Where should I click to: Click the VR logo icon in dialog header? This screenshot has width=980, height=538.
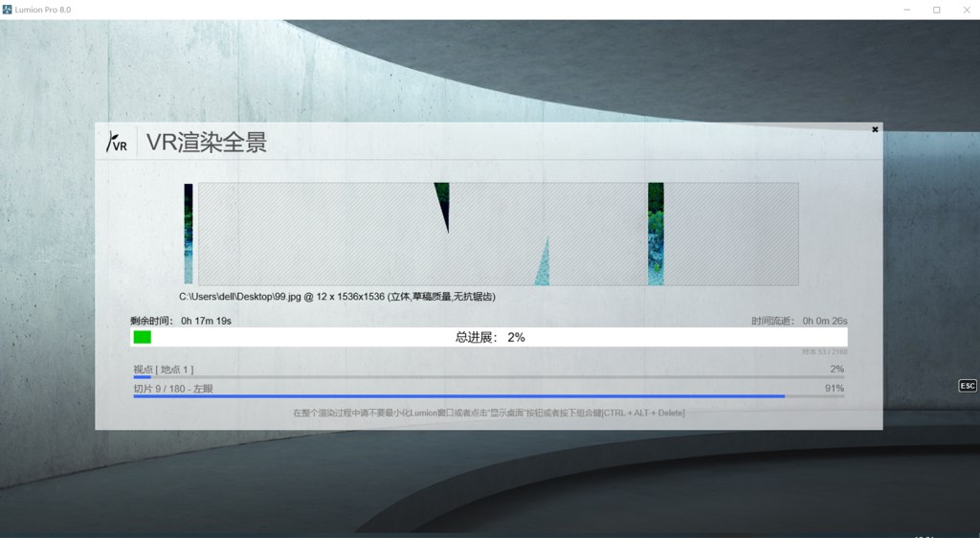[x=117, y=143]
